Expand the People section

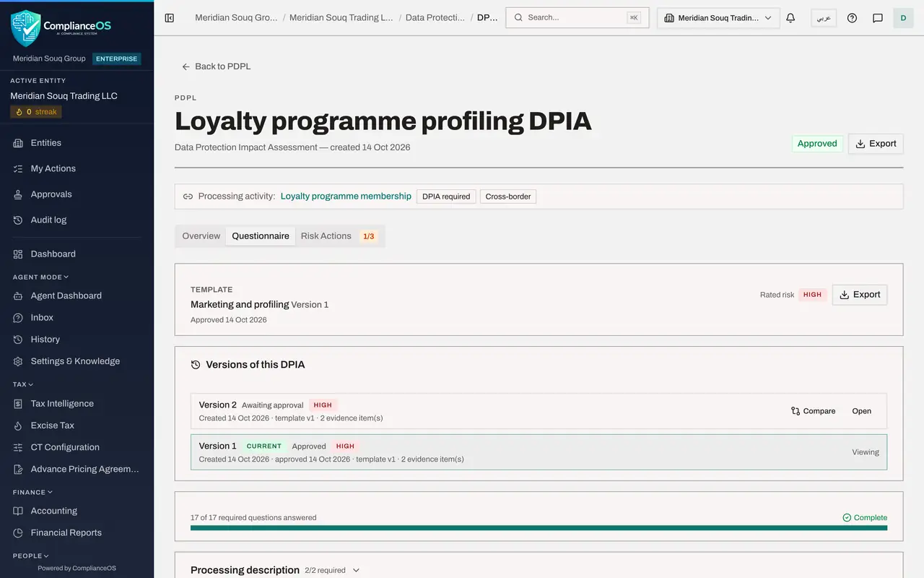coord(30,556)
